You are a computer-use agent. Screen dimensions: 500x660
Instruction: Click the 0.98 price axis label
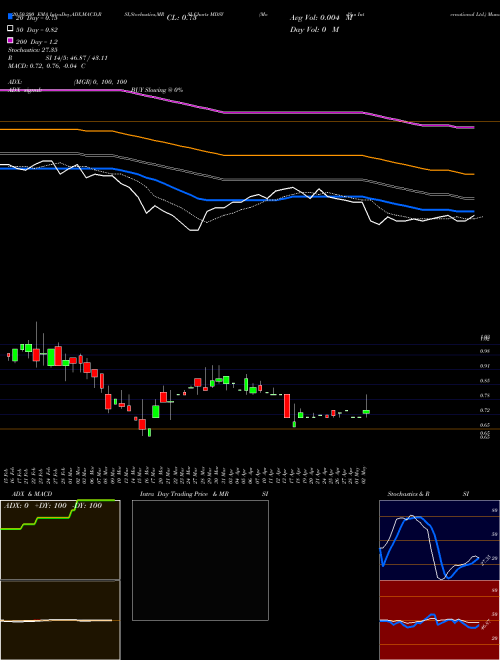[x=484, y=351]
